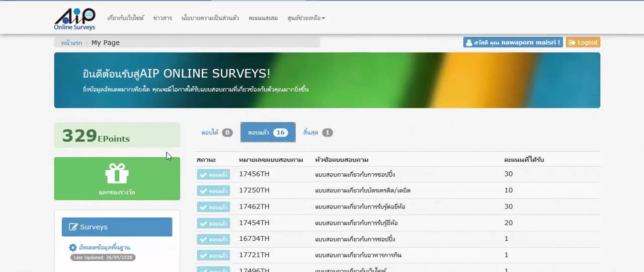Click My Page in the breadcrumb

[x=106, y=43]
